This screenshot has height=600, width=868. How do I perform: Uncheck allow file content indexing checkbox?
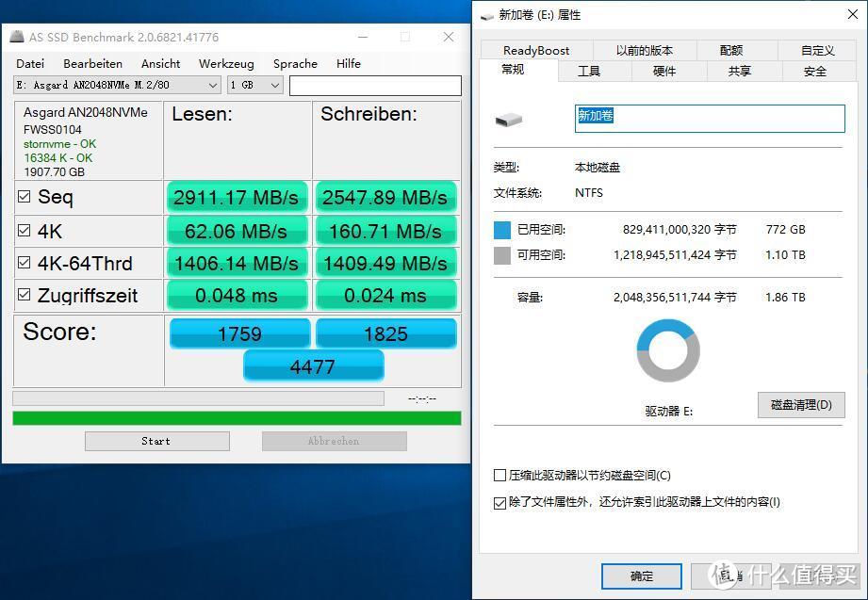point(500,503)
